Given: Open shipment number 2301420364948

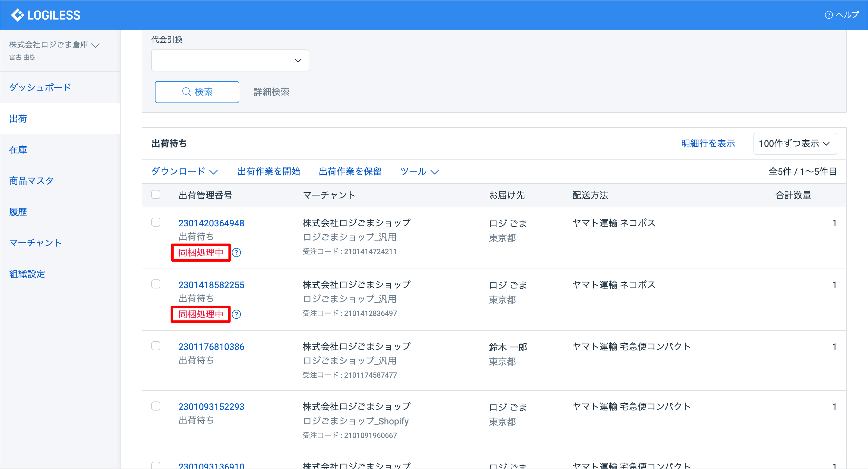Looking at the screenshot, I should [x=211, y=223].
